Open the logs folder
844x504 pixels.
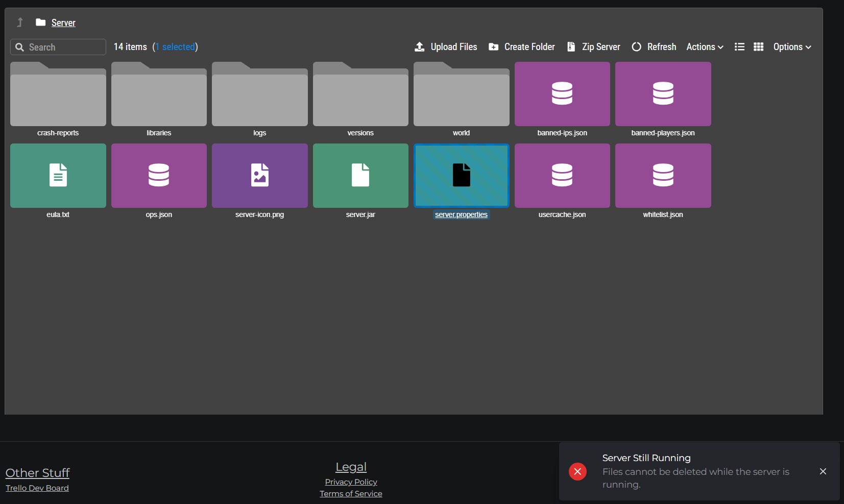click(x=260, y=94)
